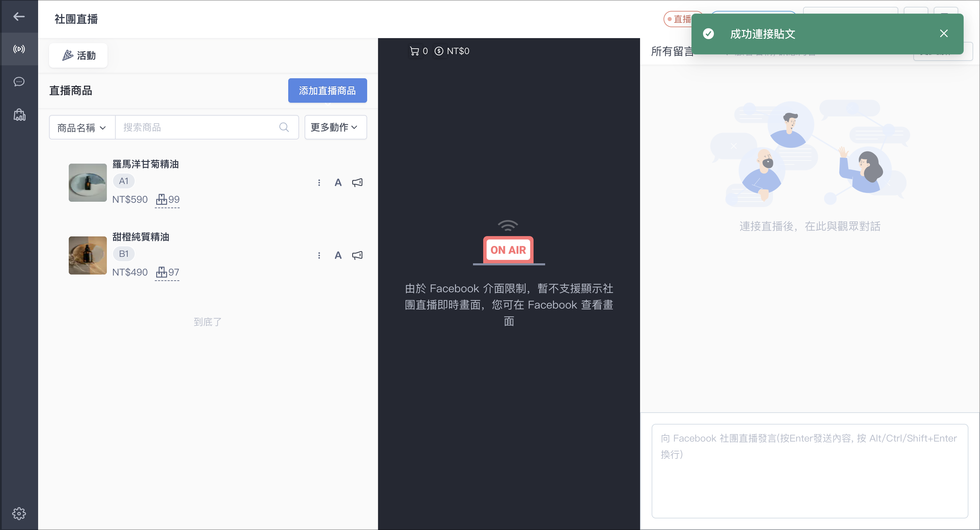980x530 pixels.
Task: Open thumbnail of 甜橙純質精油
Action: (x=87, y=255)
